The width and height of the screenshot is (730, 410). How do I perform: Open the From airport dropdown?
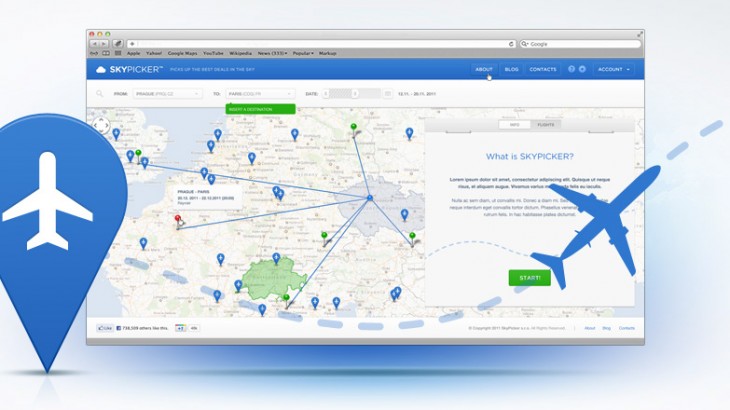tap(168, 94)
